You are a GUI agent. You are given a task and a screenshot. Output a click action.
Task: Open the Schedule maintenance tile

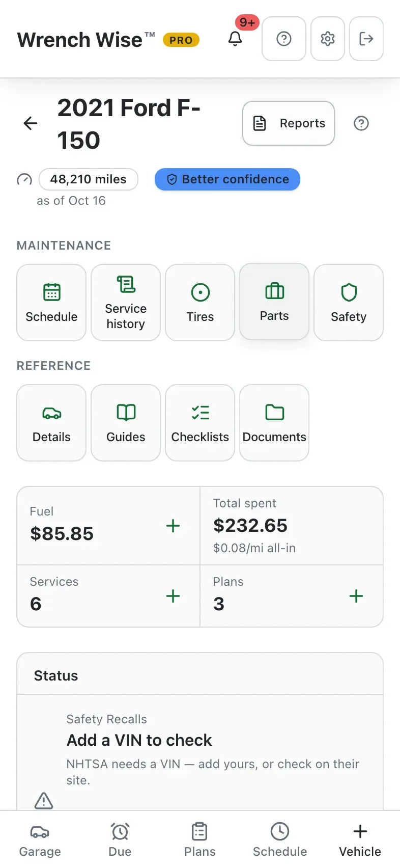pyautogui.click(x=51, y=303)
